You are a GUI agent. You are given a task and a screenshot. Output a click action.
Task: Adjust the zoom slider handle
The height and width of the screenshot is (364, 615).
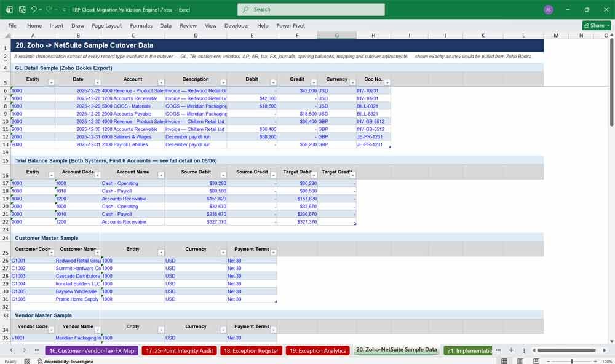tap(572, 362)
